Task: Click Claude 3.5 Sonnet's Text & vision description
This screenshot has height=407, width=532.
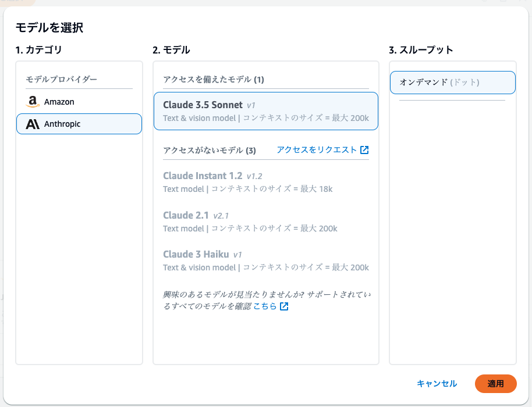Action: click(266, 118)
